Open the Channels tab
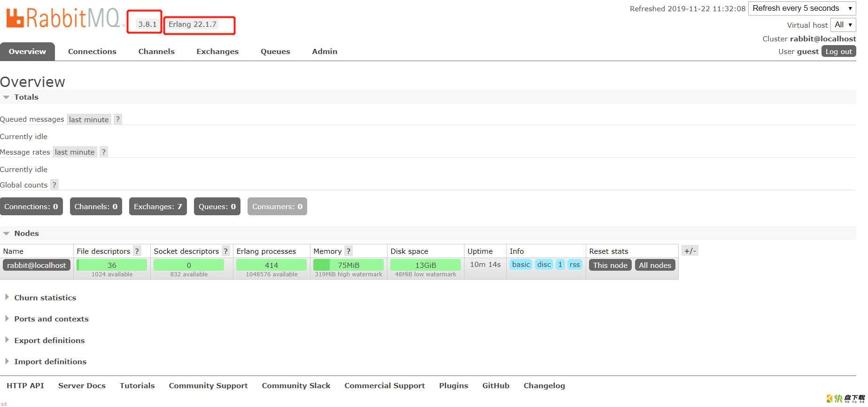 pos(156,52)
